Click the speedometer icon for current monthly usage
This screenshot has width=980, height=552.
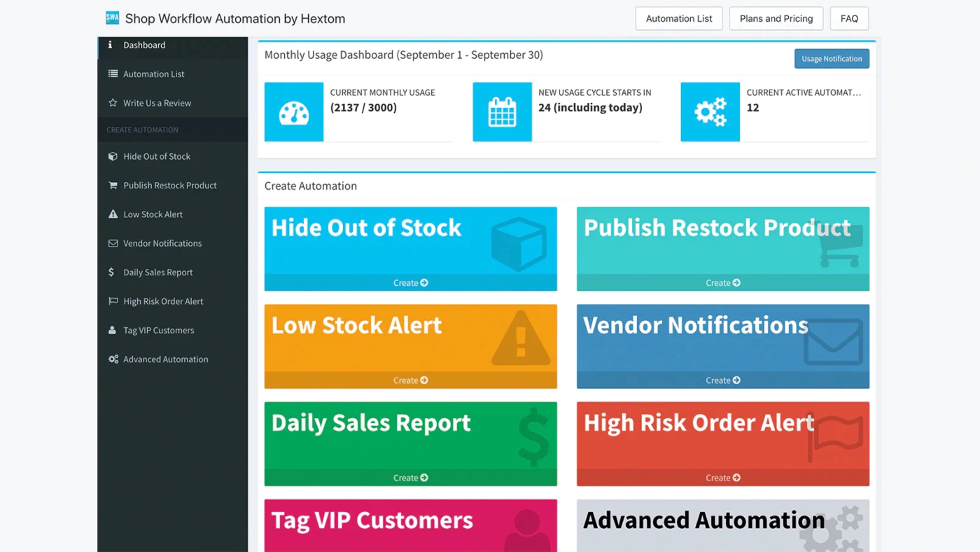pyautogui.click(x=294, y=112)
